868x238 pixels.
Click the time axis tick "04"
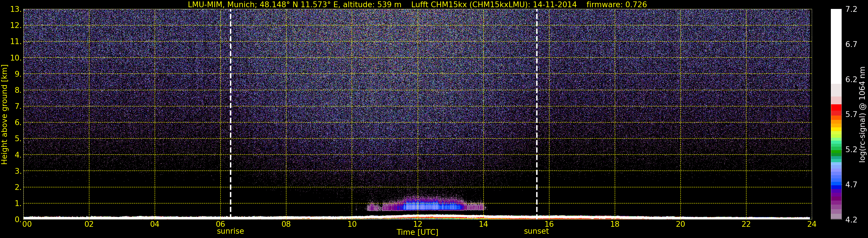pyautogui.click(x=155, y=224)
